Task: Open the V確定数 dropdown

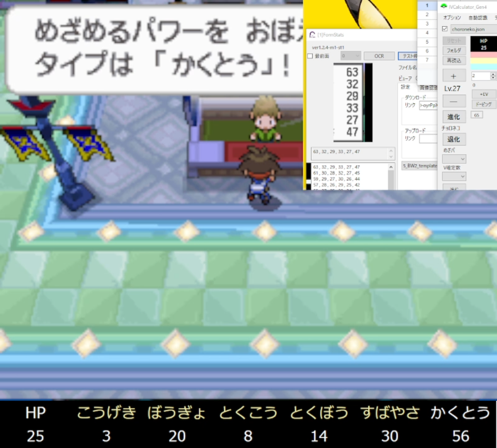Action: click(454, 176)
